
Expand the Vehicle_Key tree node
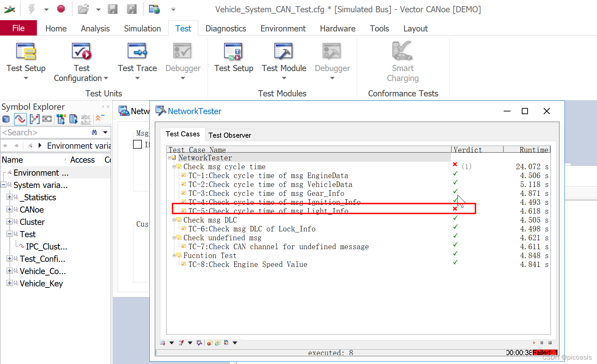[x=10, y=283]
